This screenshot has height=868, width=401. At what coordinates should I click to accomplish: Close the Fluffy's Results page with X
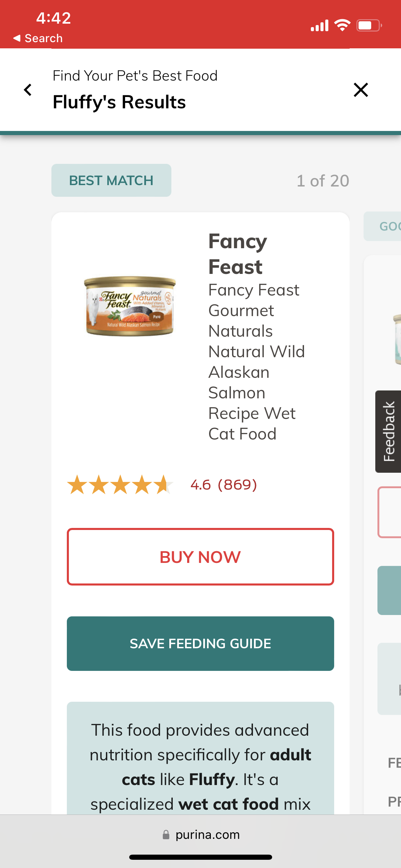point(361,90)
